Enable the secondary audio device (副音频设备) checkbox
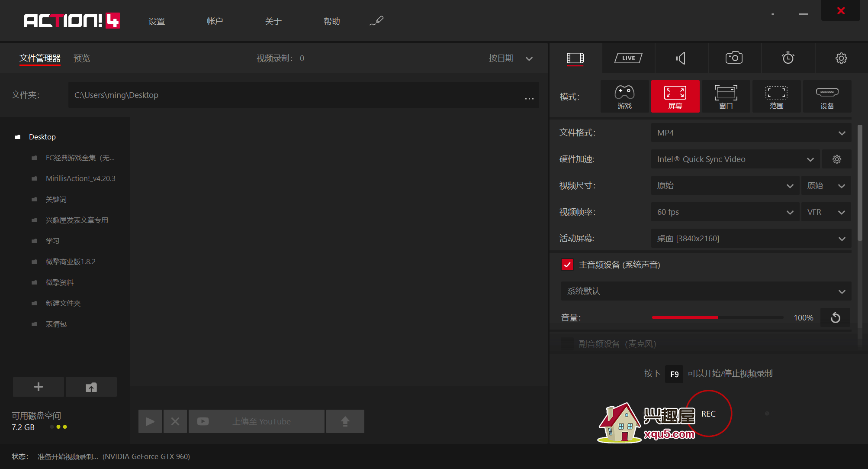Viewport: 868px width, 469px height. (567, 344)
